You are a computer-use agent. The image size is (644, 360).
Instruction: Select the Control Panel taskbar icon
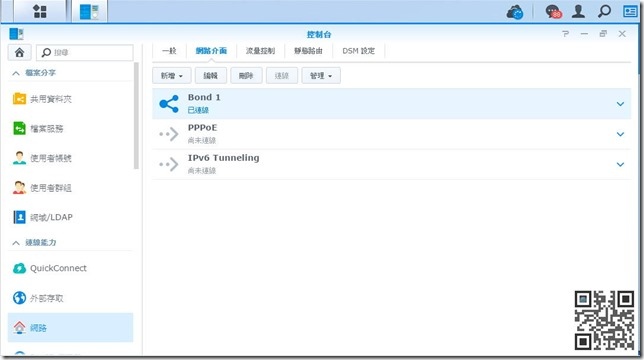pyautogui.click(x=90, y=11)
